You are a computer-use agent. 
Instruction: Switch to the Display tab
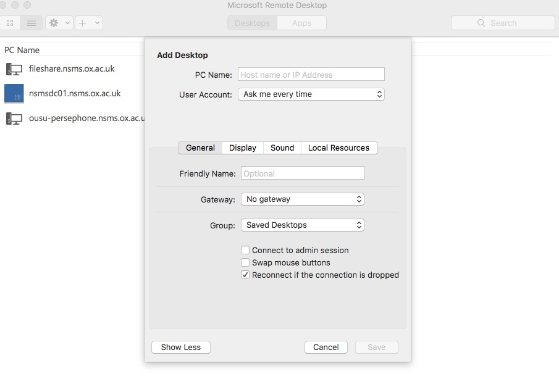(243, 148)
